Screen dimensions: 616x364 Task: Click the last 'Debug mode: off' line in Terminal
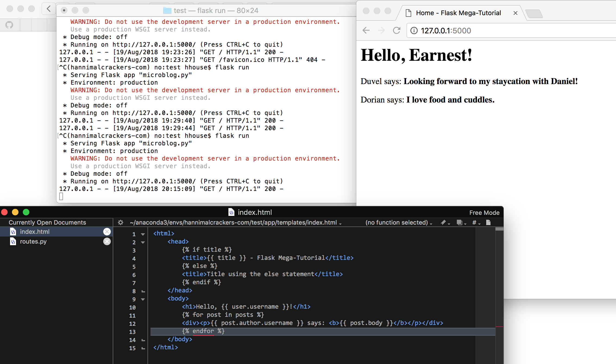[95, 174]
